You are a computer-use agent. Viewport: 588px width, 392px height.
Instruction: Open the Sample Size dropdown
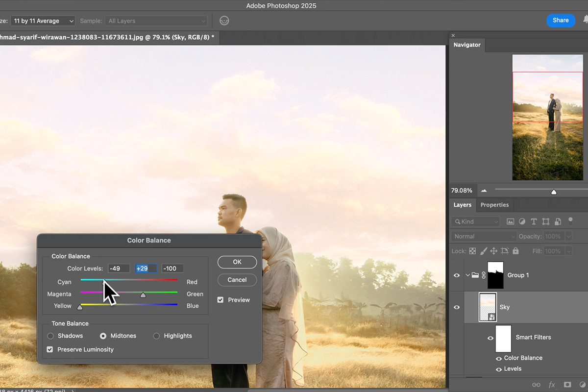(x=43, y=21)
